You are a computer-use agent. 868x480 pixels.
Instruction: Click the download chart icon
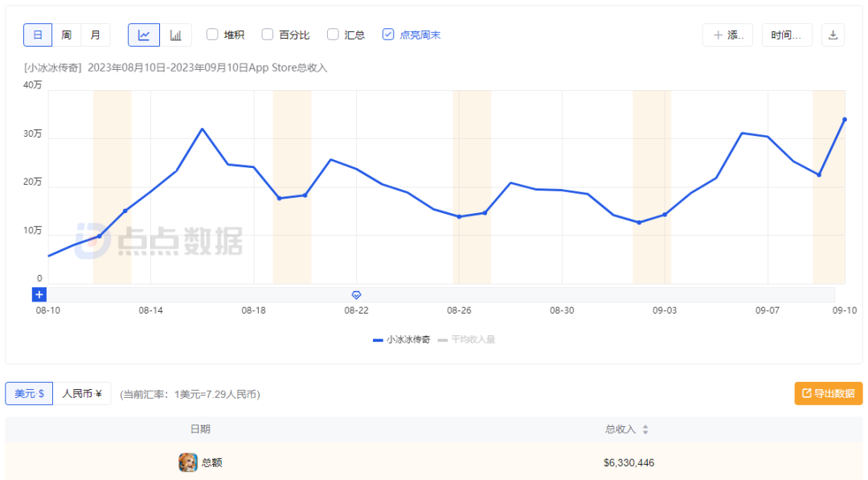pos(833,35)
